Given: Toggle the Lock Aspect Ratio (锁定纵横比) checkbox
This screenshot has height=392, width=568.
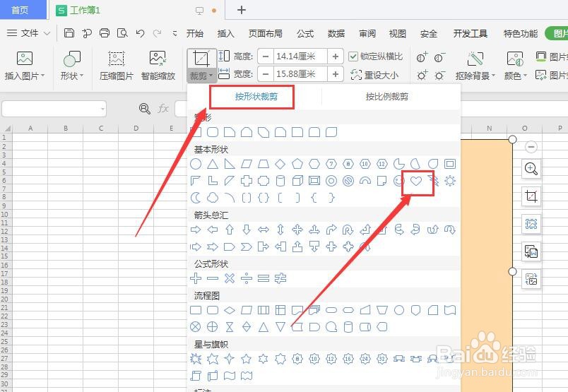Looking at the screenshot, I should click(x=353, y=57).
